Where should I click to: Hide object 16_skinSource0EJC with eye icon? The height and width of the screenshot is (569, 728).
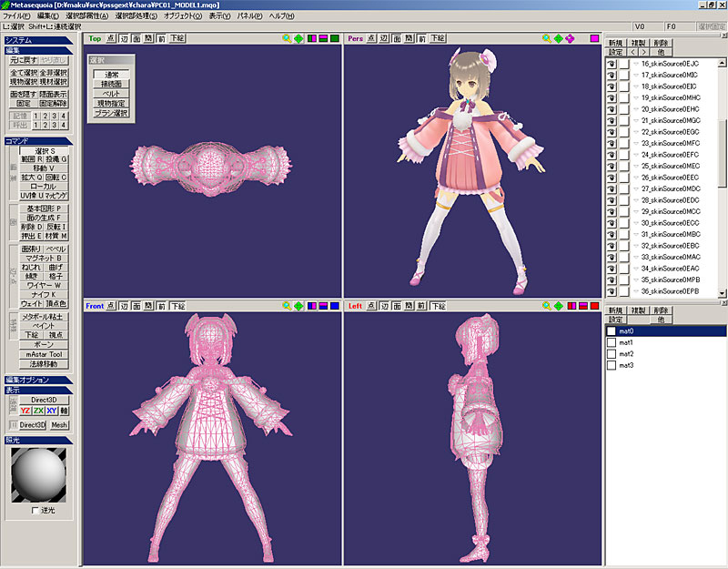(x=612, y=65)
